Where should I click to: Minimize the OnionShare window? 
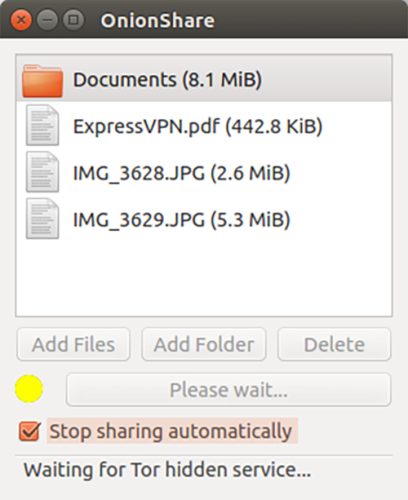pyautogui.click(x=47, y=20)
